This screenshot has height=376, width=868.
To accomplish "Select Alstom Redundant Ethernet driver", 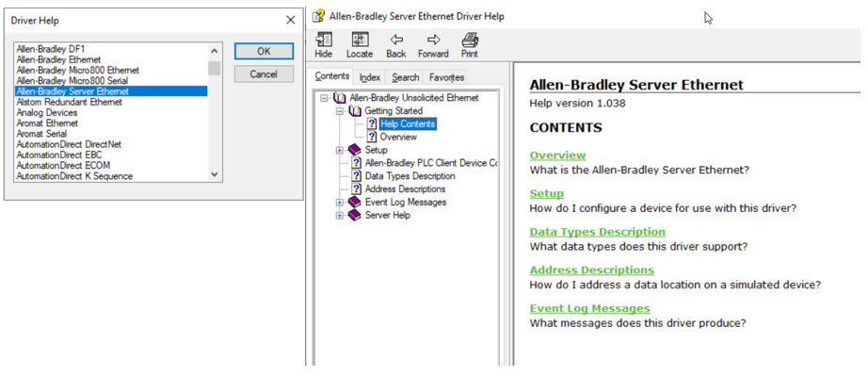I will coord(111,102).
